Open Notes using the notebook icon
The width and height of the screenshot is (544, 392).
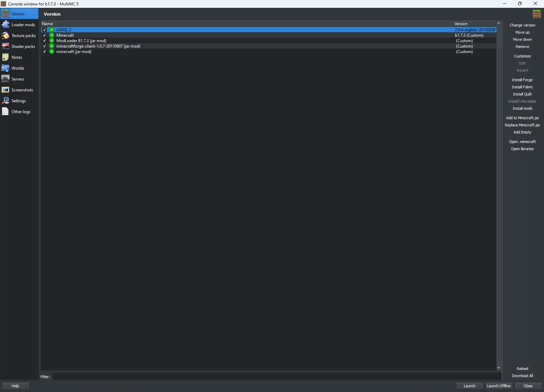6,57
